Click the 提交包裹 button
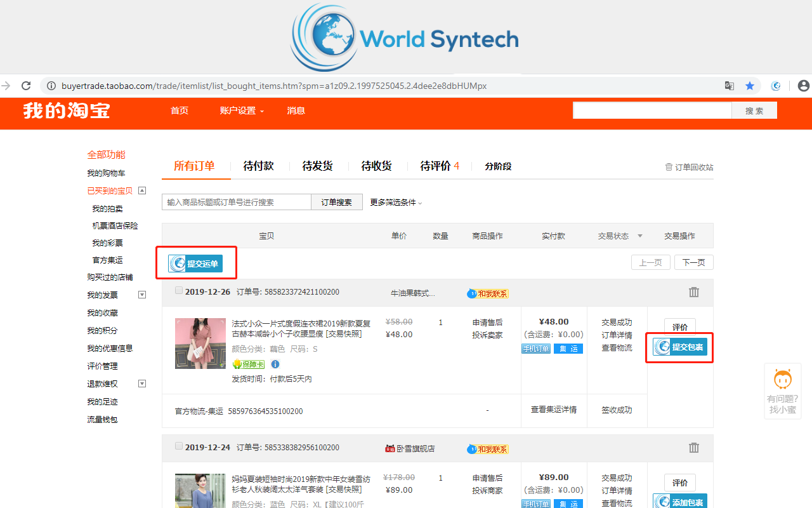812x508 pixels. pyautogui.click(x=680, y=347)
